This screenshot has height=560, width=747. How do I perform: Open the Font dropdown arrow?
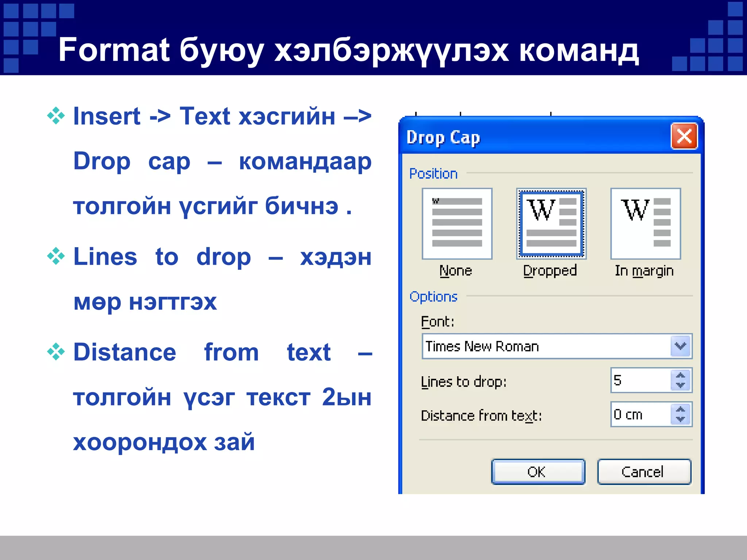[x=681, y=346]
